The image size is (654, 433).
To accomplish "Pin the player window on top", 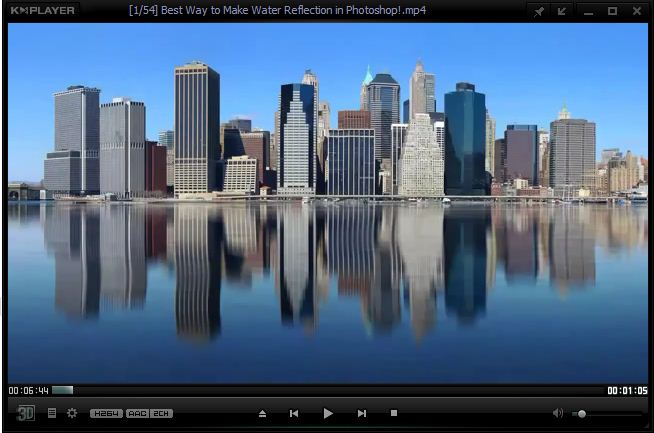I will (539, 11).
